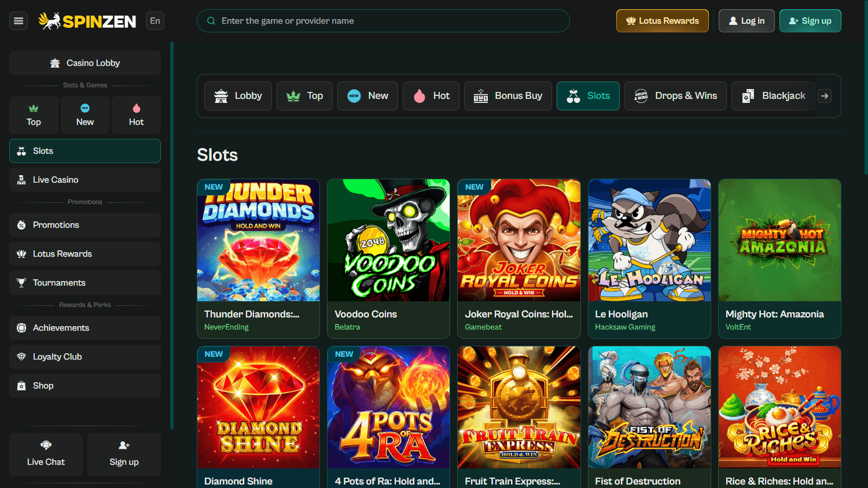Click the Fist of Destruction title text
Screen dimensions: 868x488
click(x=638, y=481)
